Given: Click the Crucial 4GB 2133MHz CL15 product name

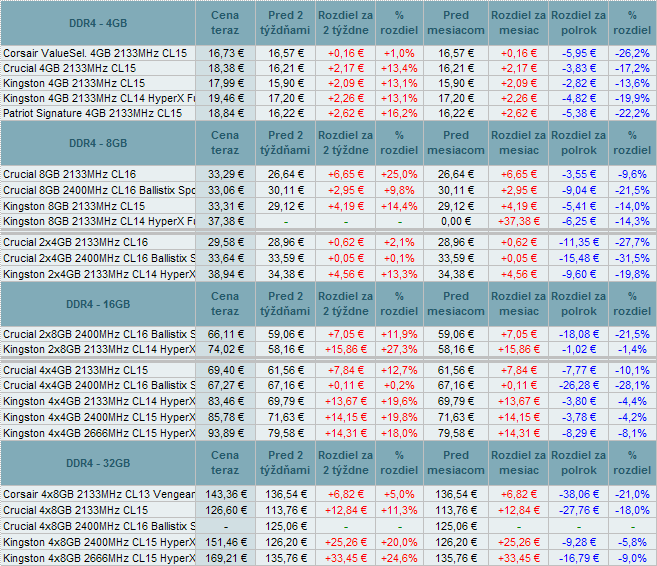Looking at the screenshot, I should tap(70, 68).
